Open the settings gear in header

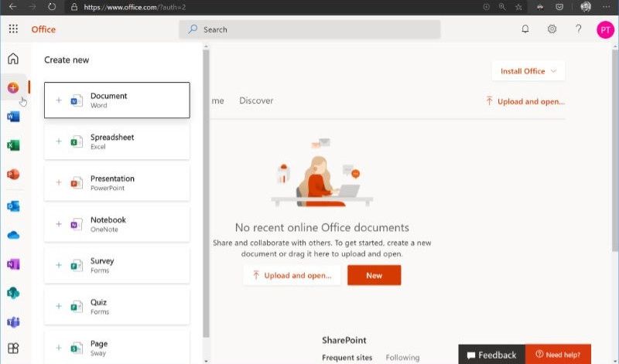[x=552, y=29]
